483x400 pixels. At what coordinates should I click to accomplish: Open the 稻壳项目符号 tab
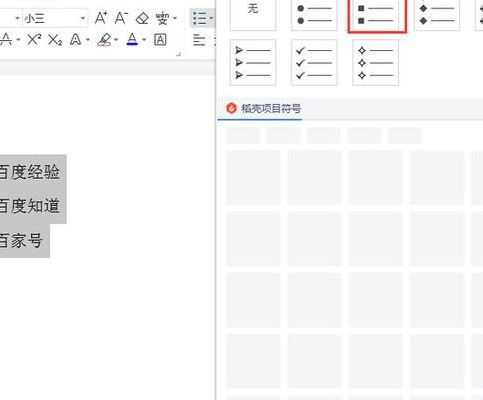(x=265, y=108)
